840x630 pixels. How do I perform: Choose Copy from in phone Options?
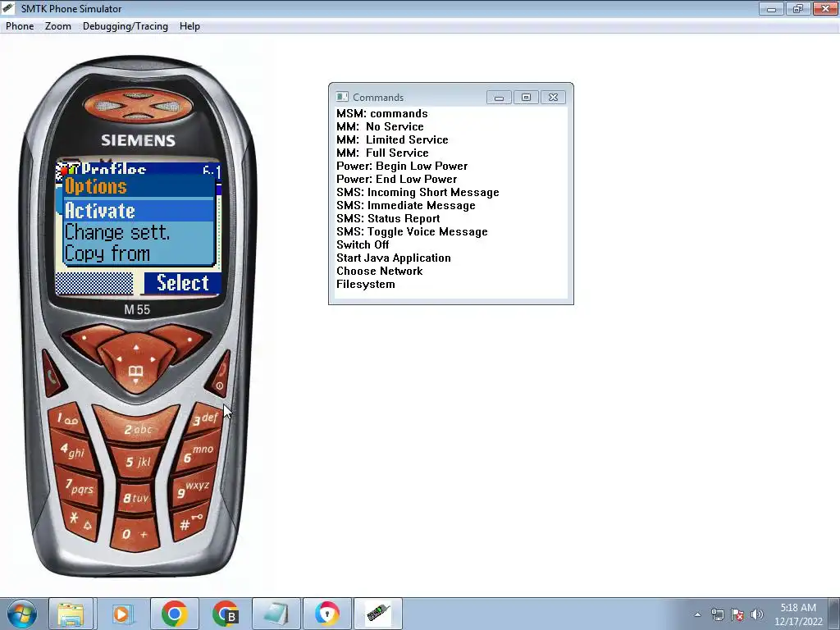pos(139,253)
